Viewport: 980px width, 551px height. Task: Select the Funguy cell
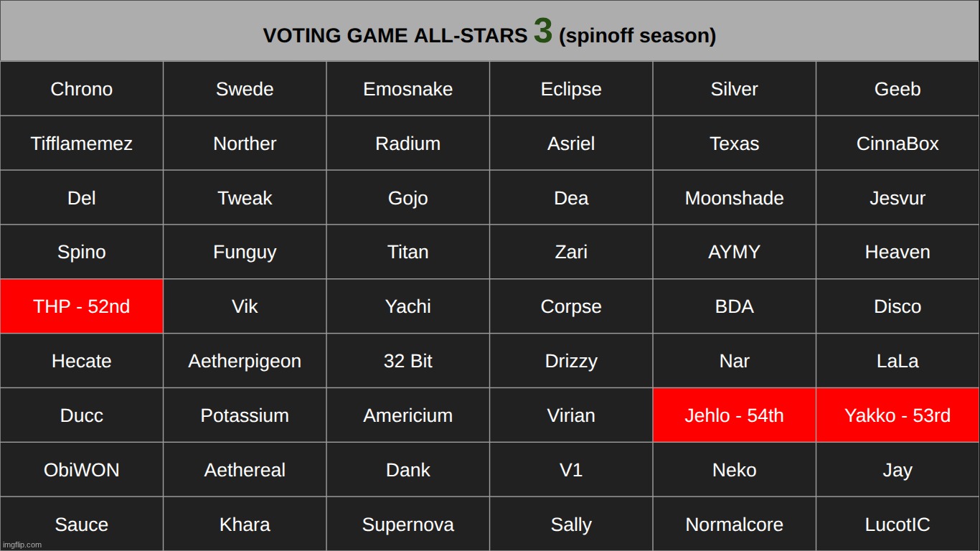245,252
